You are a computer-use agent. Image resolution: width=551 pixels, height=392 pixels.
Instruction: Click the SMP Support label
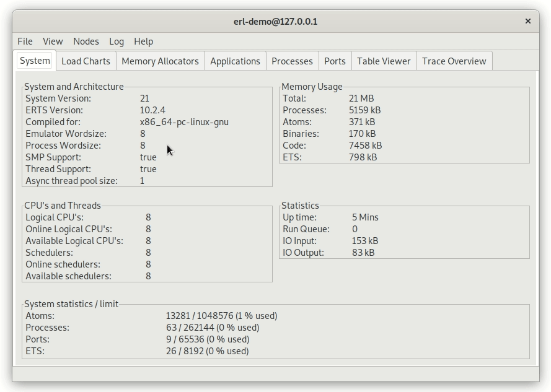coord(53,157)
